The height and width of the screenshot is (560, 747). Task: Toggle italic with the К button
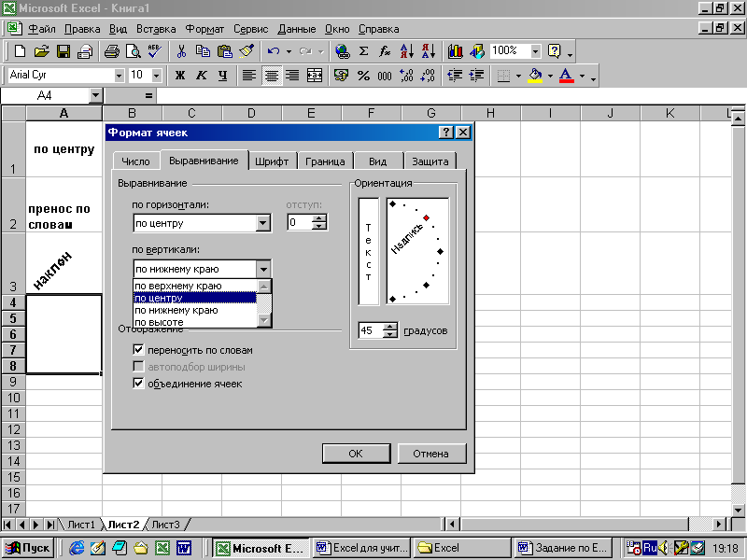point(202,76)
